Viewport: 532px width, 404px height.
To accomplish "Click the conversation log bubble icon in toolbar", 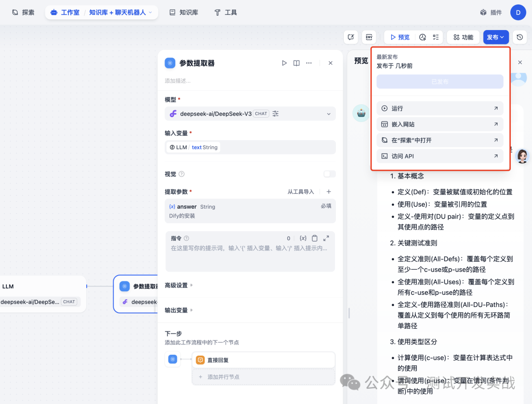I will point(351,37).
